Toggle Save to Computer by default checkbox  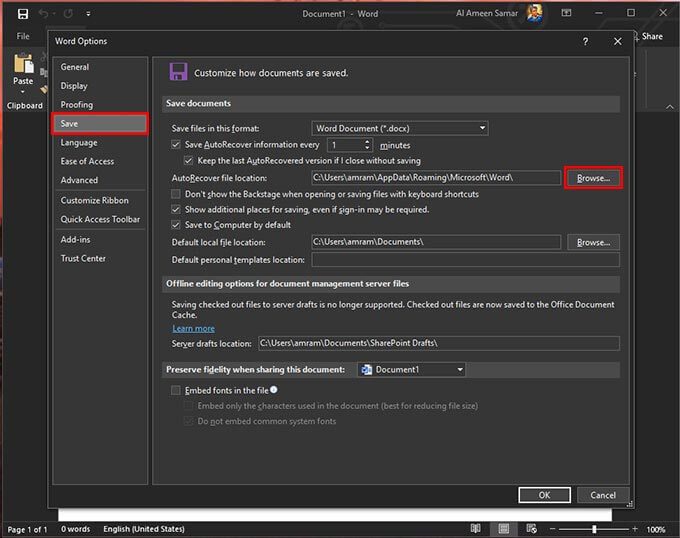176,225
